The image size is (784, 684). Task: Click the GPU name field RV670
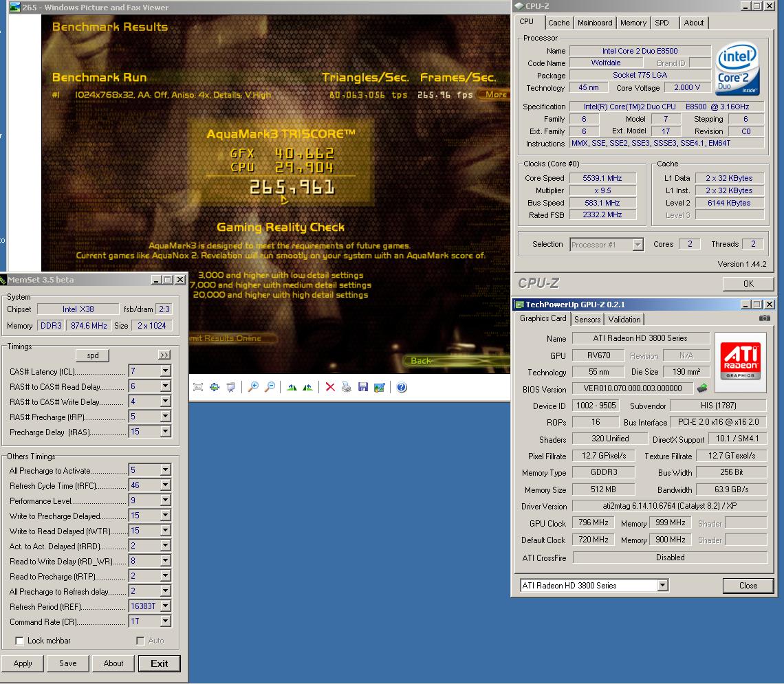598,355
